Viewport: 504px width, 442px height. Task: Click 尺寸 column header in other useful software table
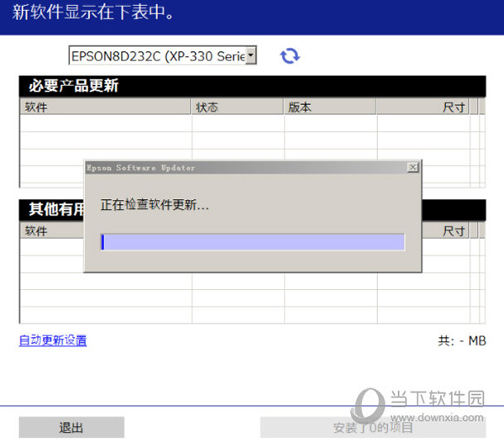point(445,231)
